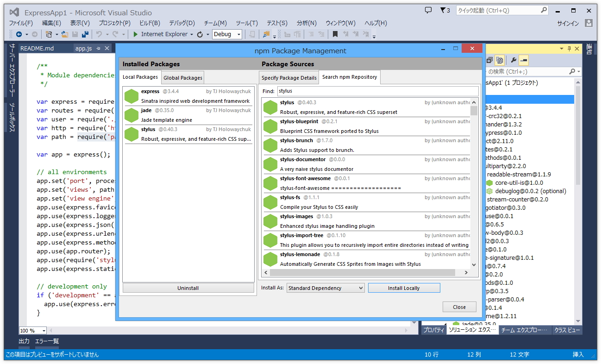Open Solution Explorer window options dropdown arrow

click(562, 48)
